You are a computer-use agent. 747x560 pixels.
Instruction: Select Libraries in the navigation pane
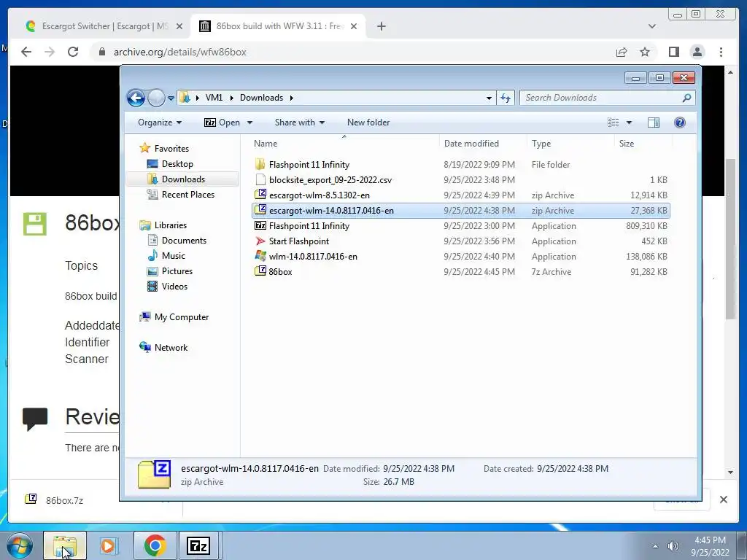(x=163, y=225)
